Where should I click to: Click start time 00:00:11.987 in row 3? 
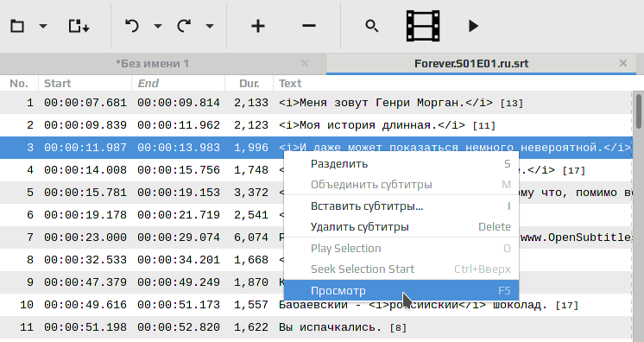(x=85, y=148)
